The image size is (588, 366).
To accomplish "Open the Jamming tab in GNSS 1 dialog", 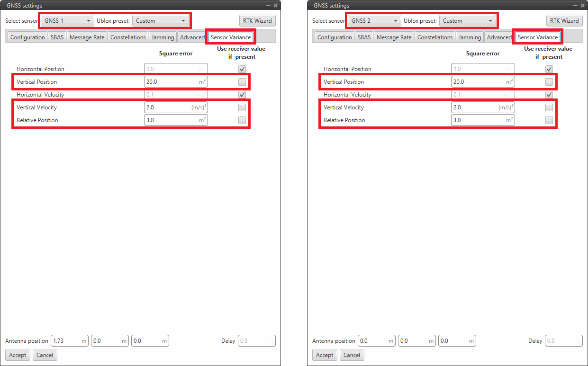I will point(163,37).
